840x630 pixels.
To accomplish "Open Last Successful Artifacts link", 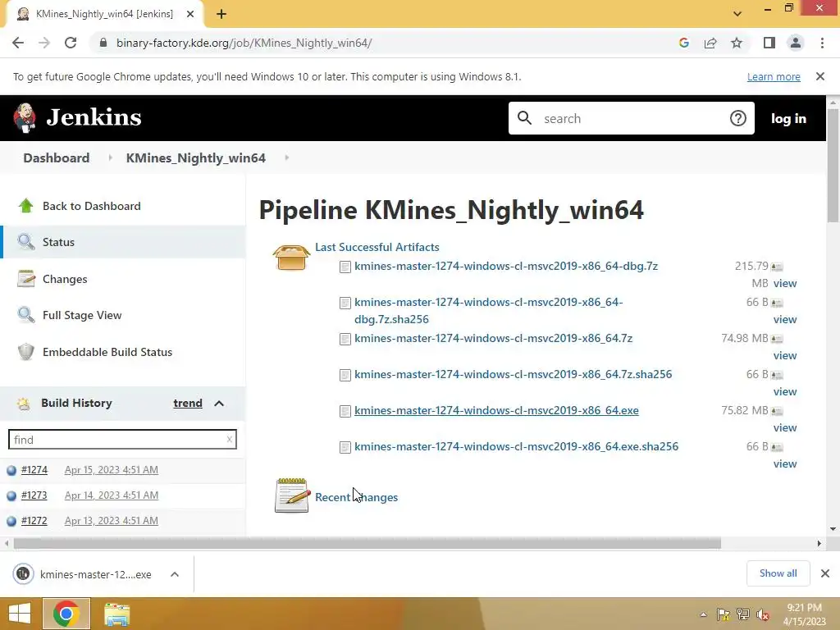I will pos(377,247).
